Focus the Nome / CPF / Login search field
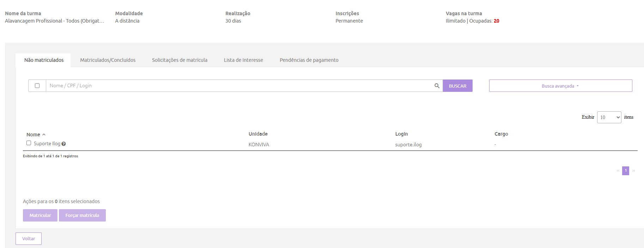The width and height of the screenshot is (644, 248). pyautogui.click(x=240, y=86)
